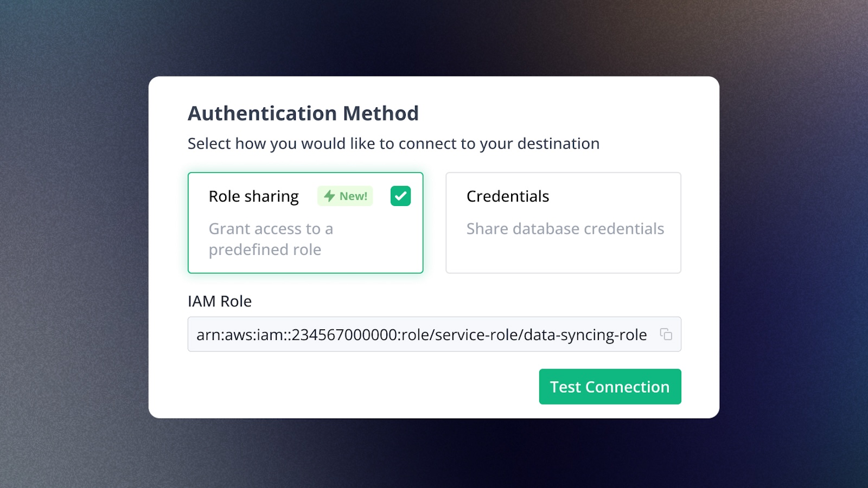Toggle the green Role sharing checkmark
This screenshot has width=868, height=488.
(400, 196)
